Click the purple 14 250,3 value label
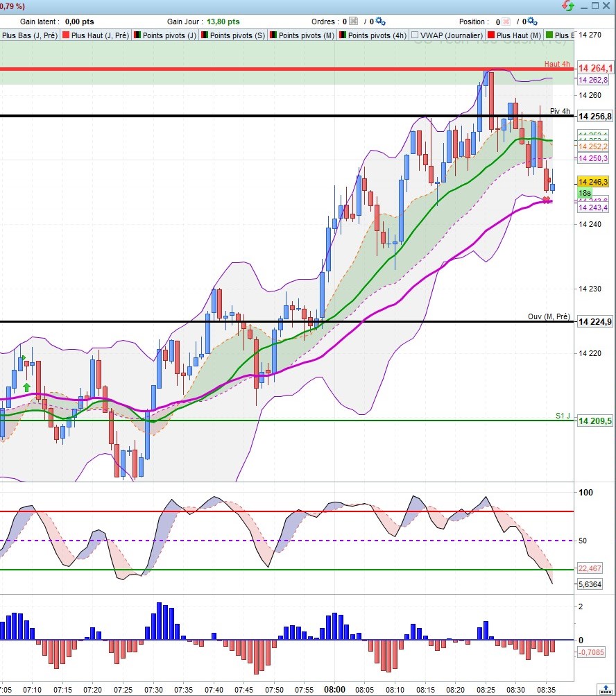The height and width of the screenshot is (696, 616). pyautogui.click(x=593, y=158)
